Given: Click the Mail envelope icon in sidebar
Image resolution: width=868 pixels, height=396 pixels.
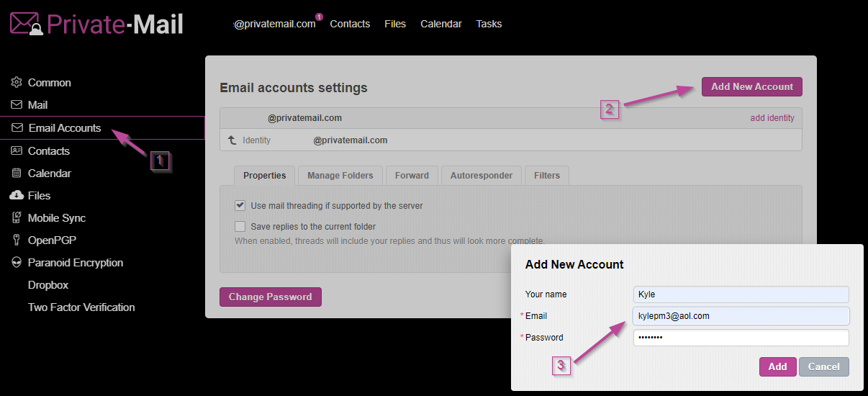Looking at the screenshot, I should tap(17, 104).
